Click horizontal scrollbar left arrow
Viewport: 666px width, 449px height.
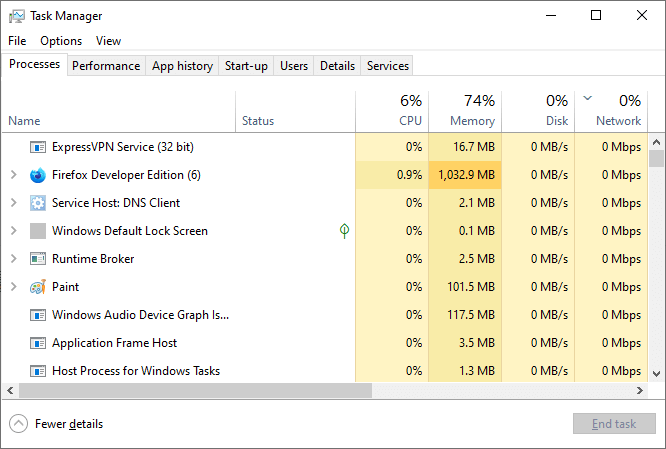(x=10, y=390)
